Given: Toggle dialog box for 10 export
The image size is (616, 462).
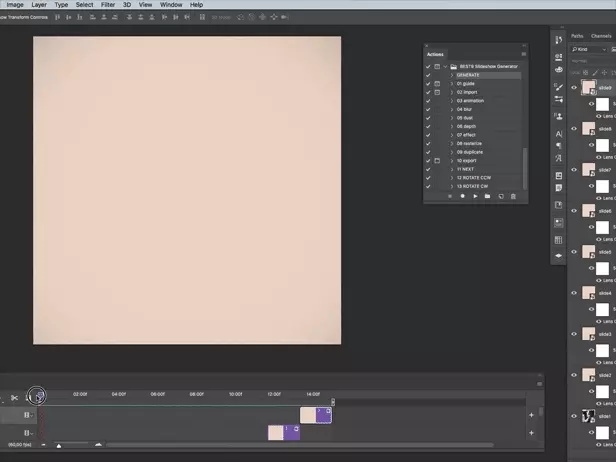Looking at the screenshot, I should (437, 161).
